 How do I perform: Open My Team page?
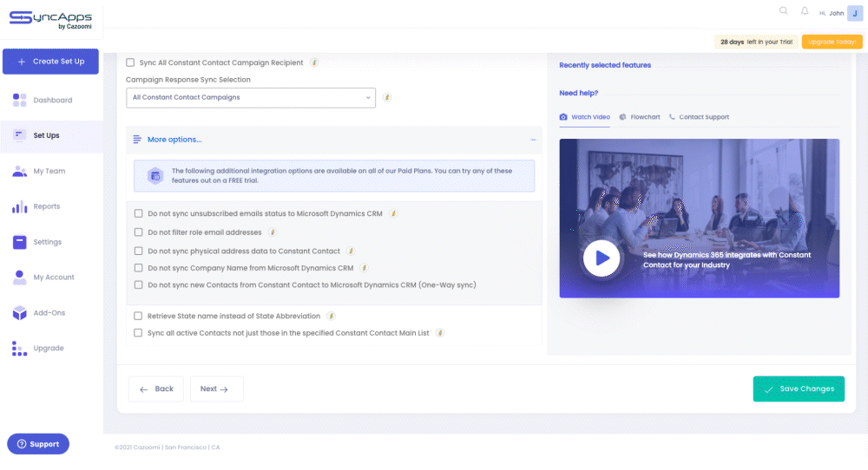tap(49, 171)
